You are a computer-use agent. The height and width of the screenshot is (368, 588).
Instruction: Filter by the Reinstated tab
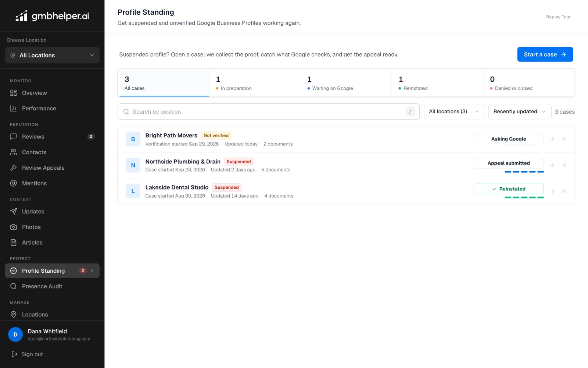pos(437,83)
